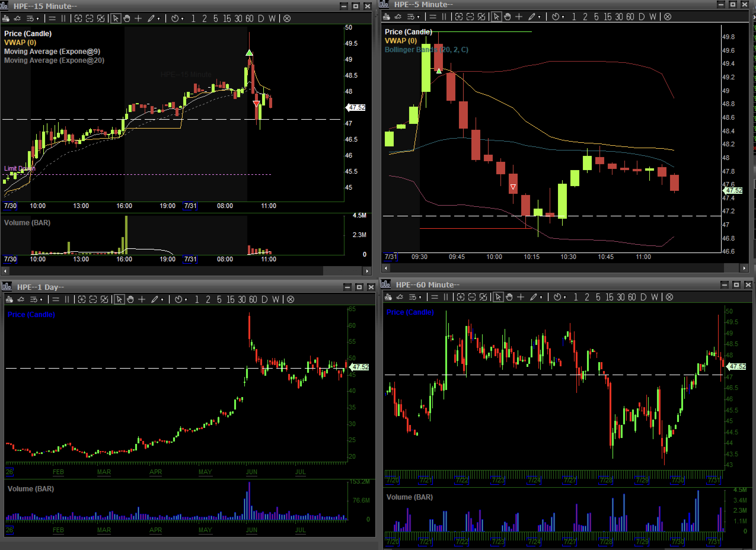This screenshot has height=550, width=756.
Task: Add vertical line tool in 15 Minute chart
Action: coord(63,18)
